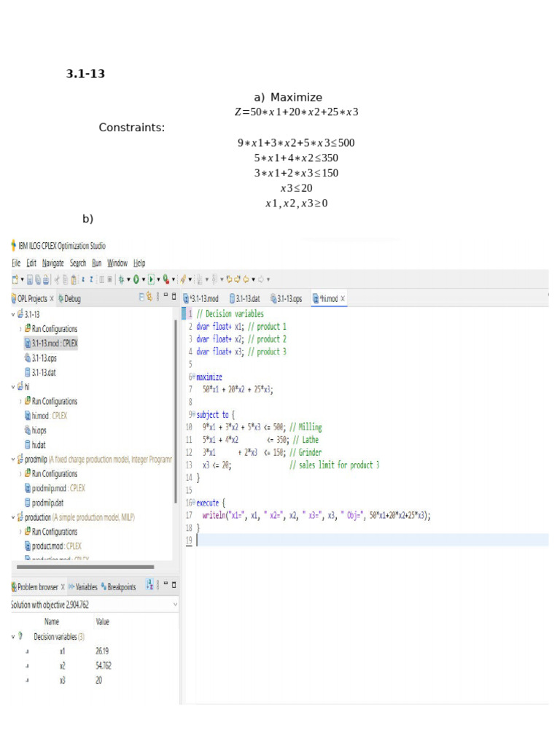Viewport: 560px width, 747px height.
Task: Click the Paste clipboard toolbar icon
Action: (x=74, y=279)
